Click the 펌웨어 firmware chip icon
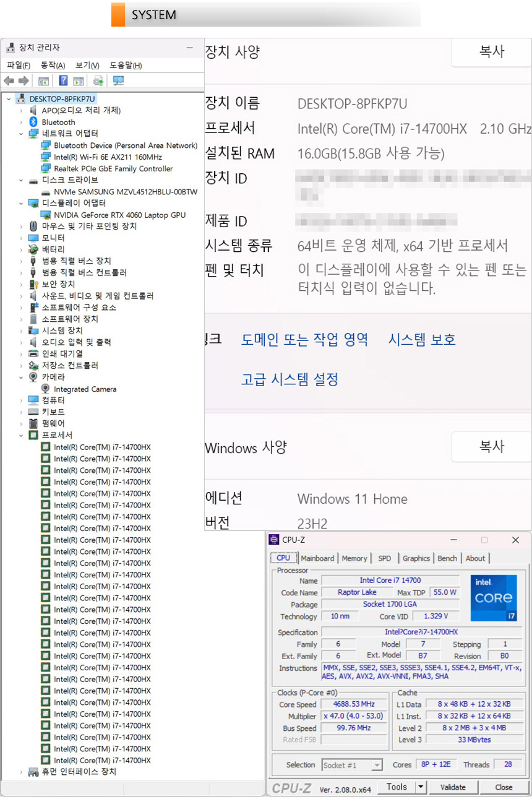The width and height of the screenshot is (532, 799). point(33,423)
